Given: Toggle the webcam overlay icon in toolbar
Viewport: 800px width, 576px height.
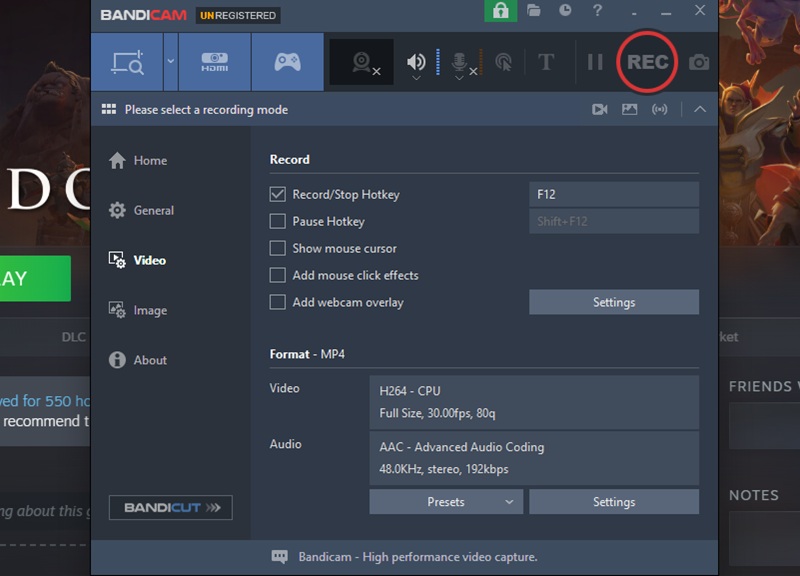Looking at the screenshot, I should click(362, 62).
